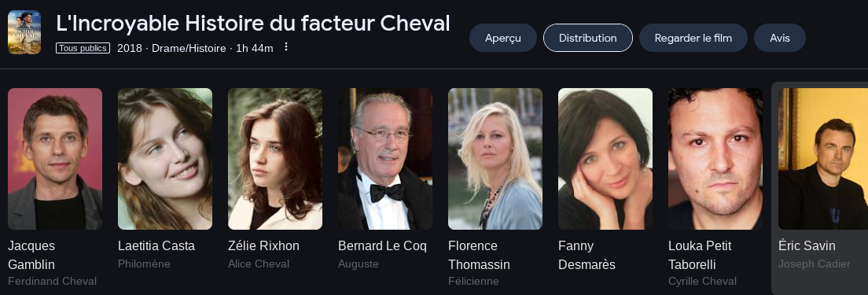Select Florence Thomassin's photo
The width and height of the screenshot is (868, 295).
pyautogui.click(x=495, y=159)
